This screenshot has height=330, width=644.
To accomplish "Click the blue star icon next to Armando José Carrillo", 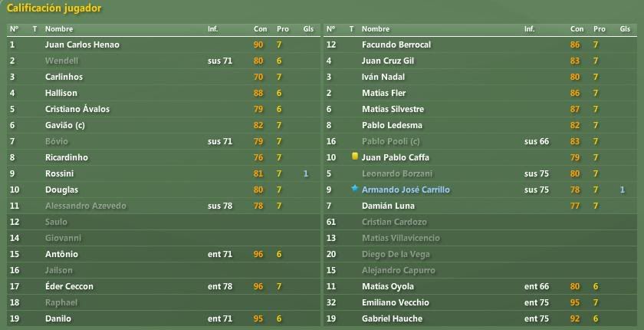I will click(355, 189).
